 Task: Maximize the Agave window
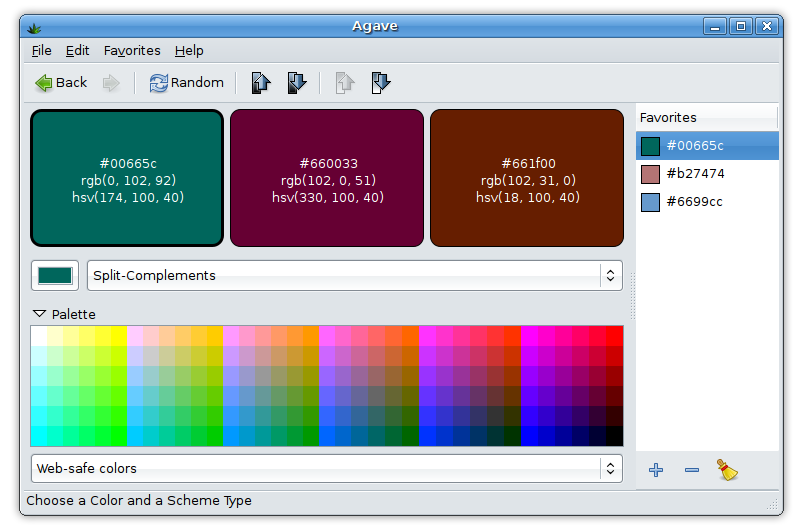click(741, 26)
